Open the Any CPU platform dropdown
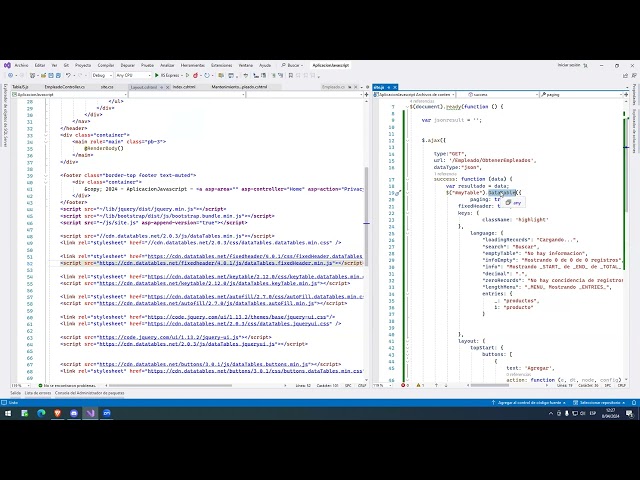 click(133, 76)
